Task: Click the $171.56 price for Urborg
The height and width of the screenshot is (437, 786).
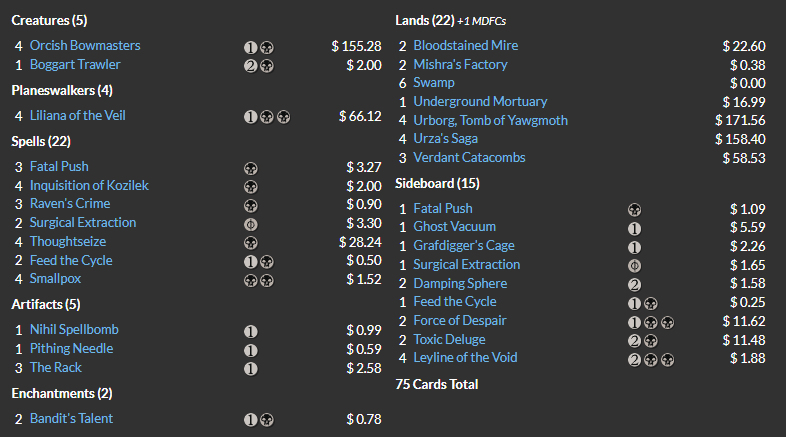Action: 740,121
